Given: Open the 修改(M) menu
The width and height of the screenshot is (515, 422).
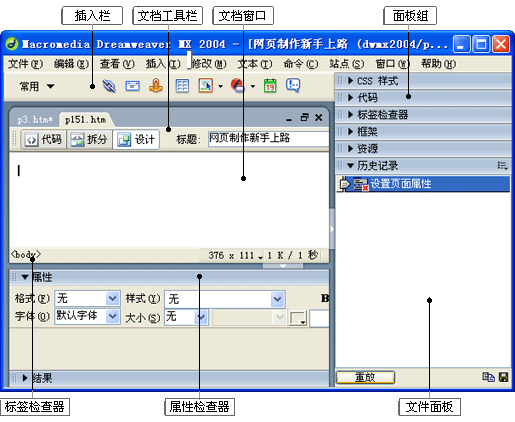Looking at the screenshot, I should [x=209, y=64].
